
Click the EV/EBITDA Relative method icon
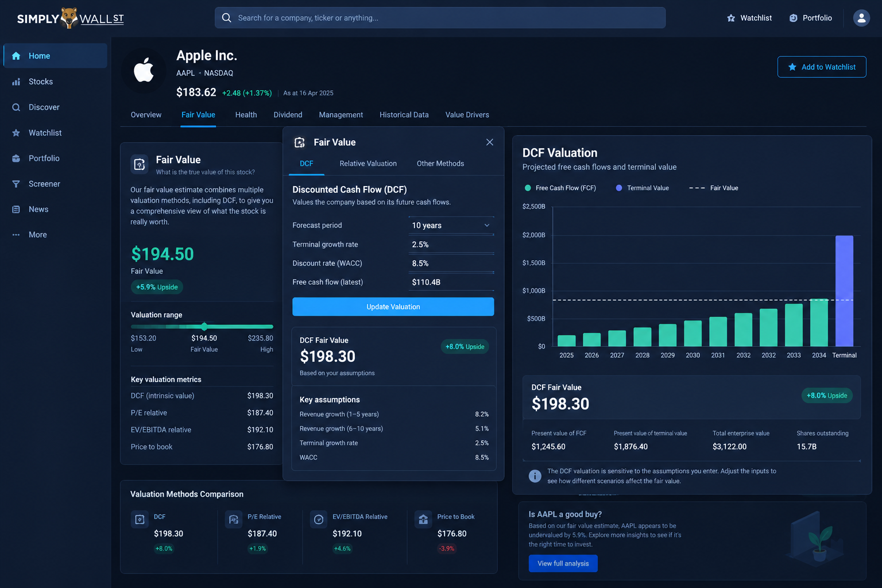pyautogui.click(x=318, y=520)
